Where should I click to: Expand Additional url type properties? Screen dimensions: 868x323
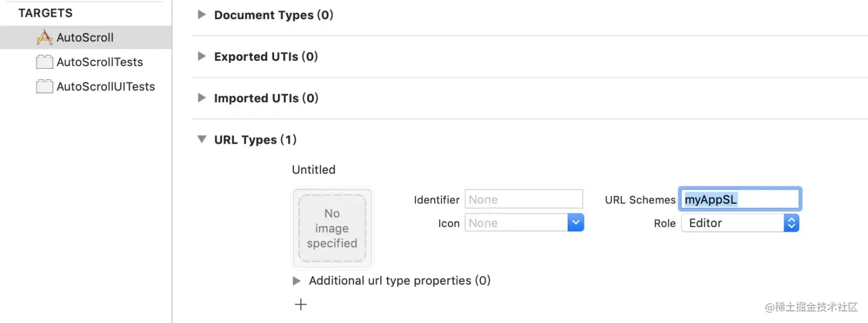pos(297,281)
